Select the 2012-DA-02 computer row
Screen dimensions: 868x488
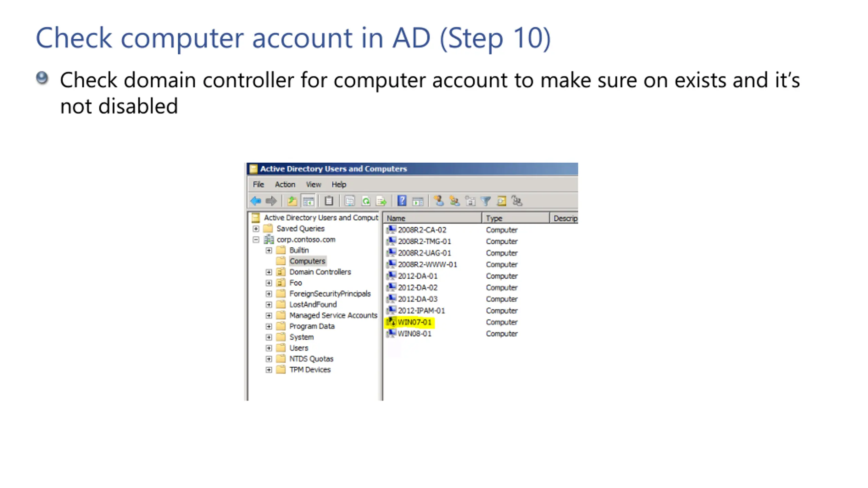point(452,287)
